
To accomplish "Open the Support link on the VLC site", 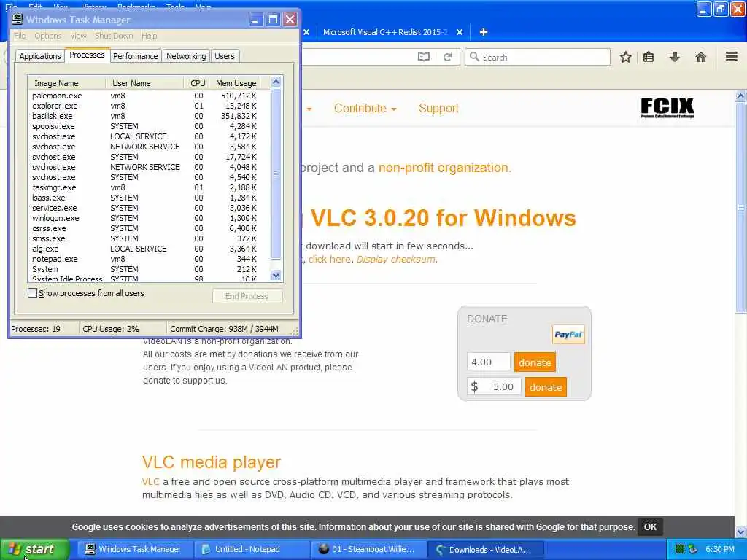I will click(x=438, y=108).
